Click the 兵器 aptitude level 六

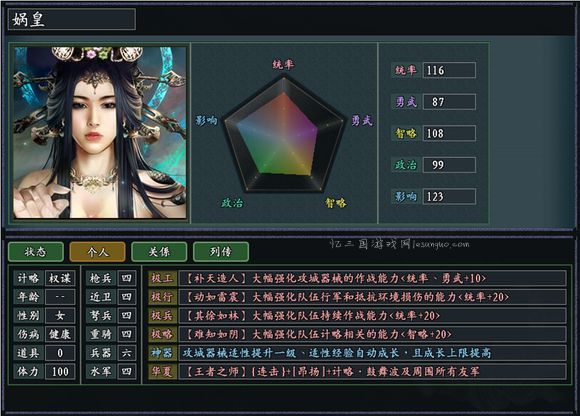pos(127,353)
